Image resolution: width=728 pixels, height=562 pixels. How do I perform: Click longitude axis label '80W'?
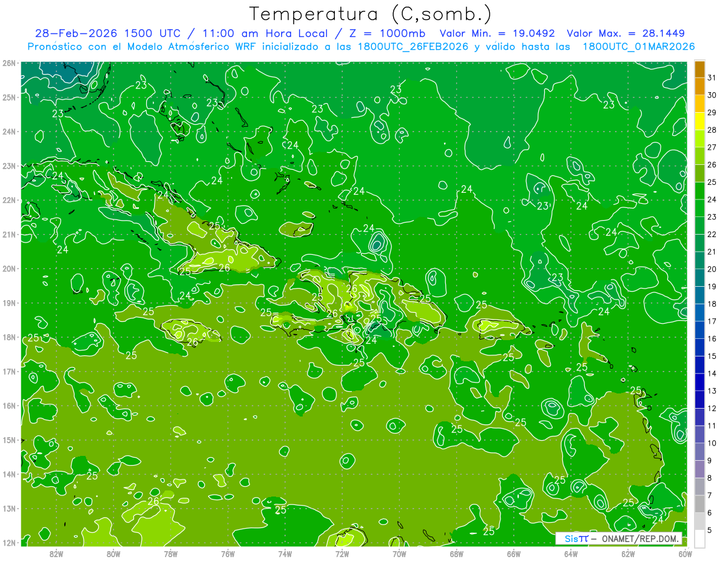point(113,554)
